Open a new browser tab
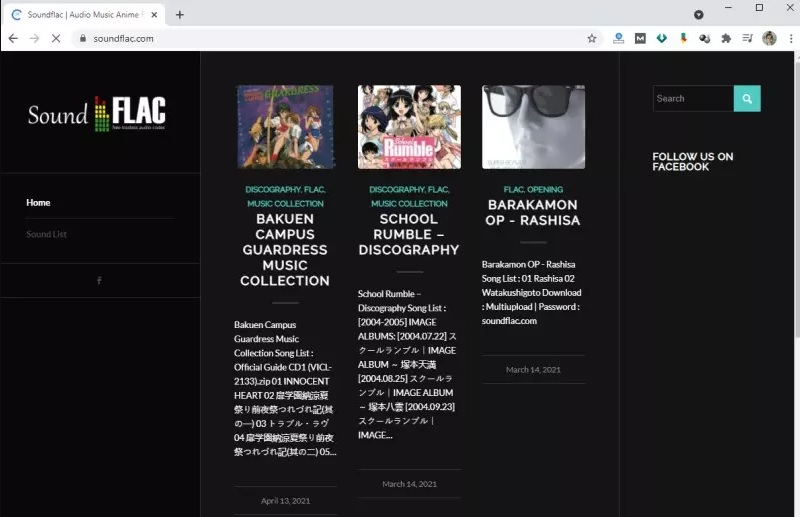 (x=180, y=15)
